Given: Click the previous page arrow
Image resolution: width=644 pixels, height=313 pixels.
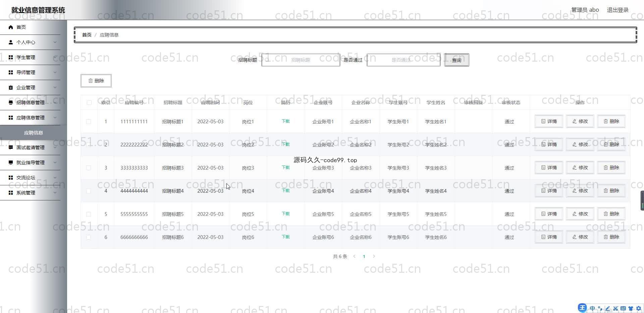Looking at the screenshot, I should click(x=354, y=256).
